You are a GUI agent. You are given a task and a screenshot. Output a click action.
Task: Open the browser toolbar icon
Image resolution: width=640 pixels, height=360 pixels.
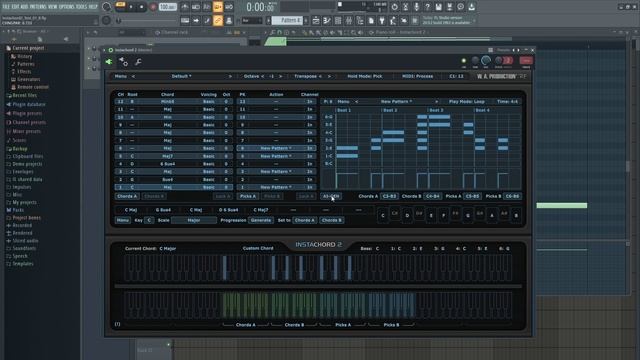pyautogui.click(x=360, y=20)
